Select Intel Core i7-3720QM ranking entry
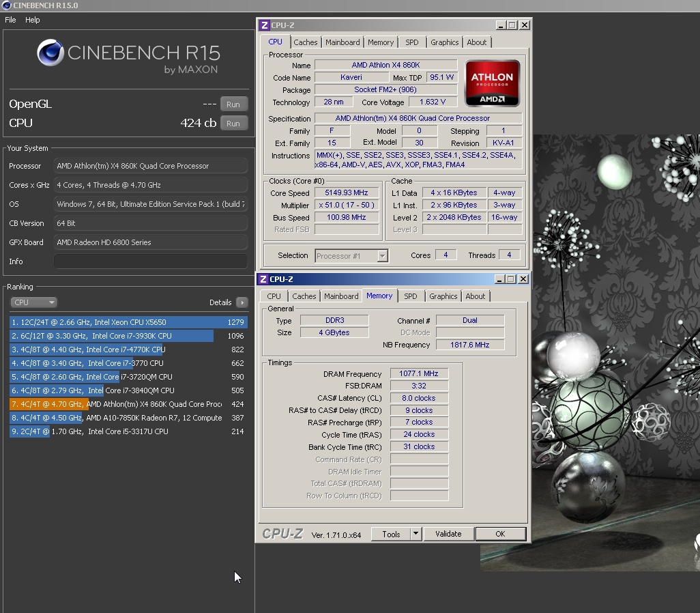 (128, 377)
